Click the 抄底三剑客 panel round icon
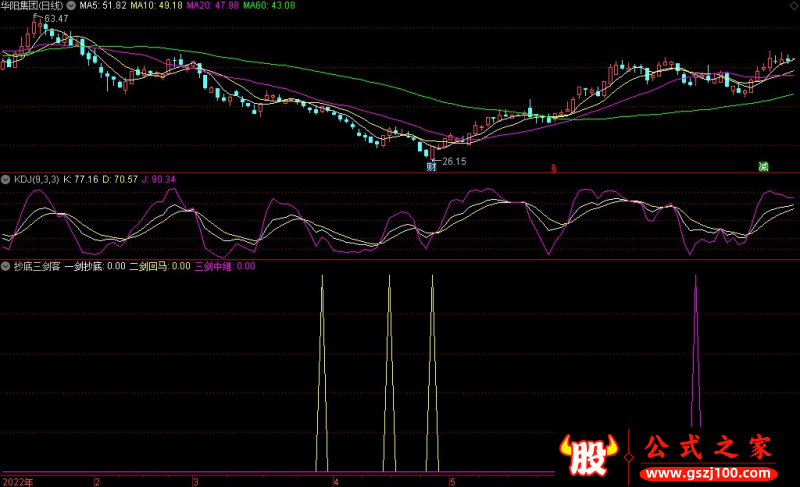The image size is (800, 487). click(5, 266)
